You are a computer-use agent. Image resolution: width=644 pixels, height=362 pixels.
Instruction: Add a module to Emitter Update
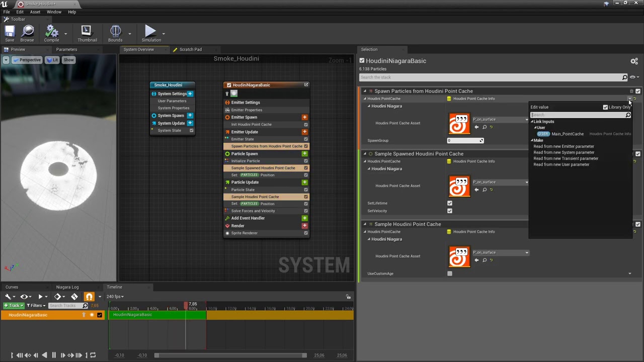[304, 132]
